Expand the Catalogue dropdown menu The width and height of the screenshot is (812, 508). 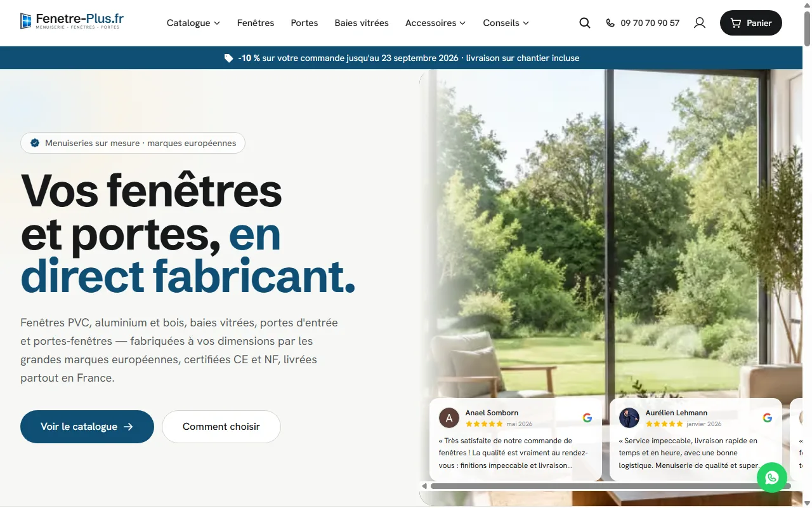pos(193,23)
